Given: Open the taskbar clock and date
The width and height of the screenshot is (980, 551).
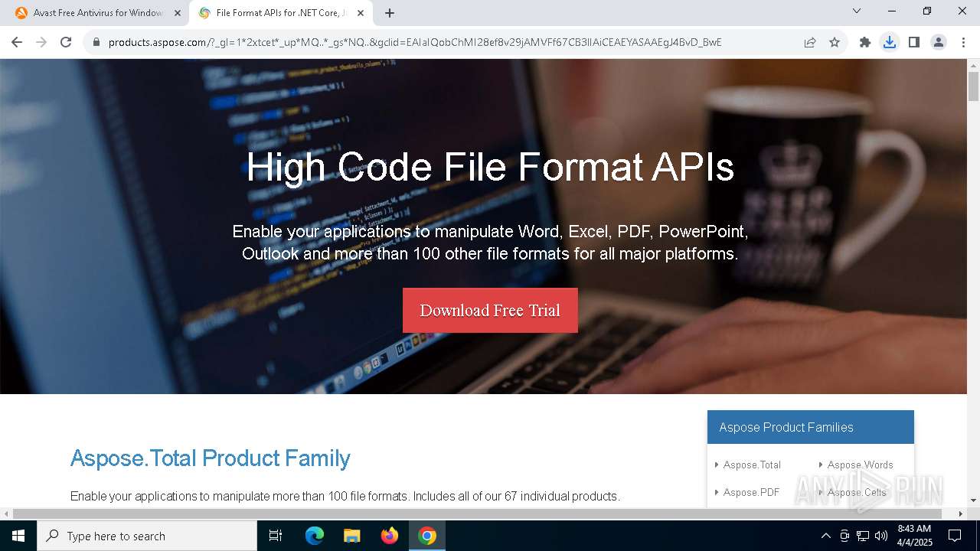Looking at the screenshot, I should (x=914, y=536).
